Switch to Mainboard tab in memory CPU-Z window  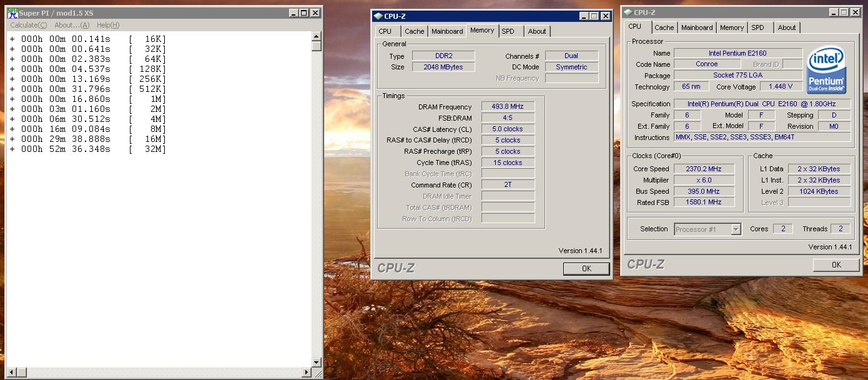[x=447, y=31]
